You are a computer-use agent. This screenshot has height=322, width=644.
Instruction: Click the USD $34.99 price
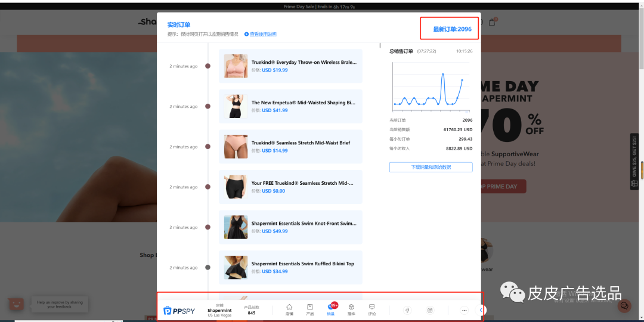click(275, 271)
